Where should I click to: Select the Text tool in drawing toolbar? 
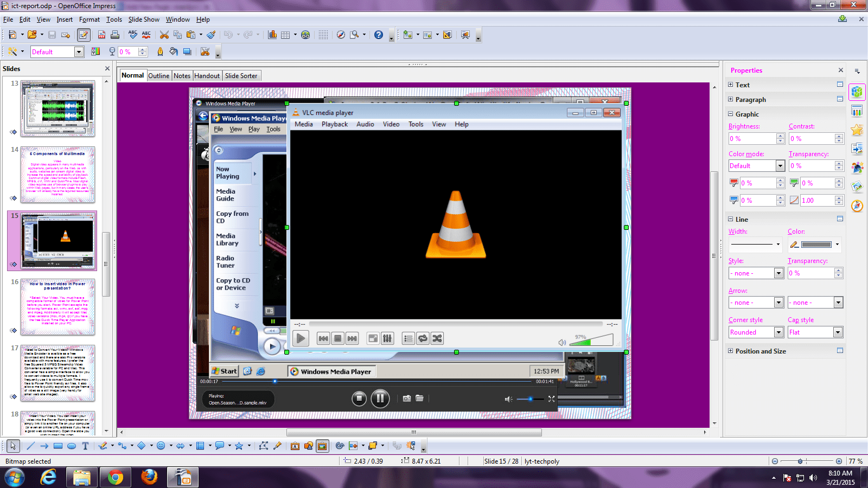click(85, 446)
